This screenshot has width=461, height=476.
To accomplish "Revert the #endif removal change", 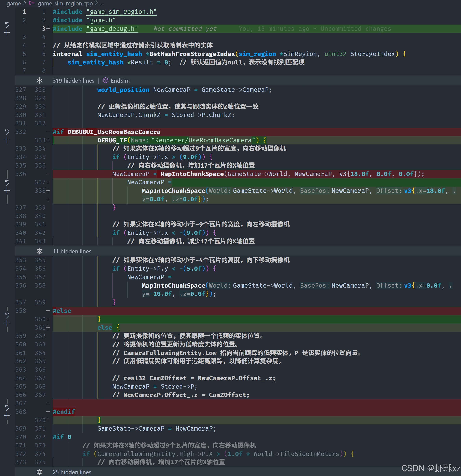I will point(7,408).
